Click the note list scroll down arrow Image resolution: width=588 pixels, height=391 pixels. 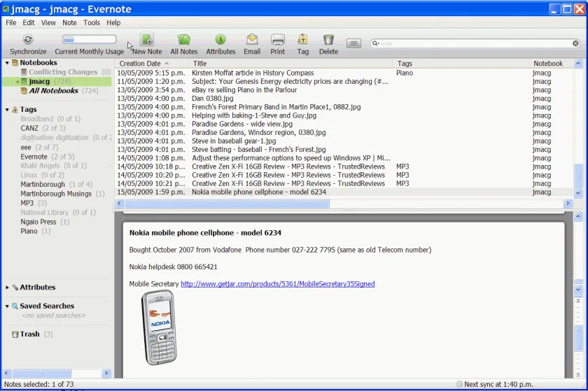coord(578,192)
